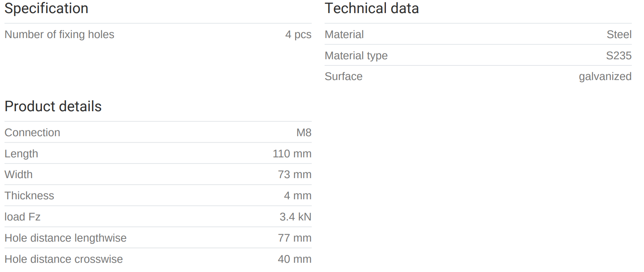This screenshot has width=644, height=272.
Task: Click the Width row label
Action: [18, 175]
